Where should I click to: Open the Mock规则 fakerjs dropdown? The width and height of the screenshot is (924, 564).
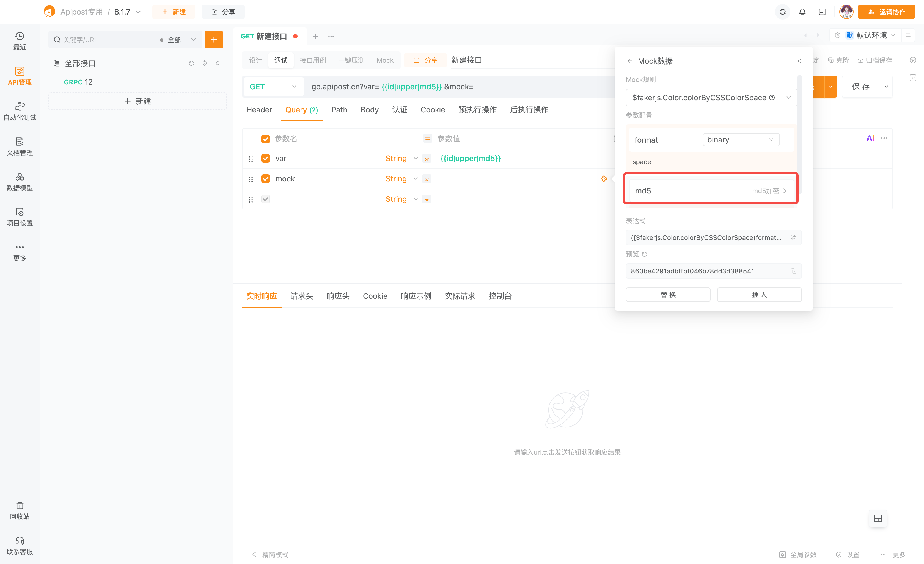click(x=711, y=97)
